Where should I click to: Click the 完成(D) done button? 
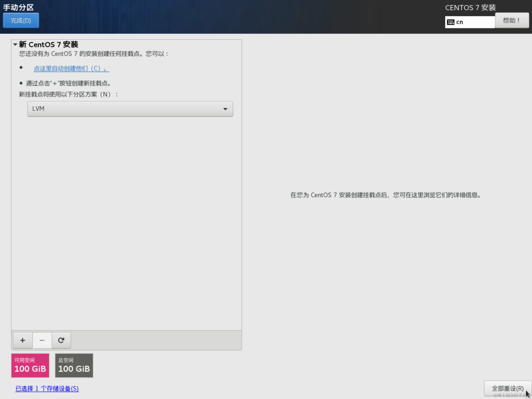(21, 21)
